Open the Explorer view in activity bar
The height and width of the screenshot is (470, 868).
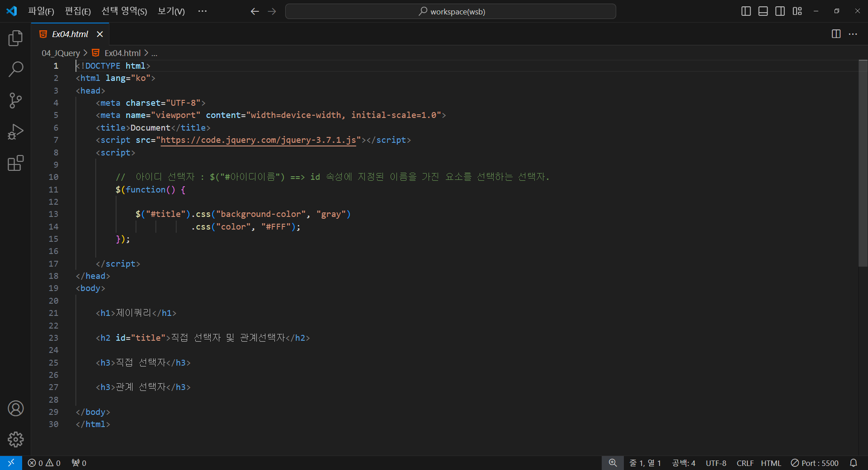click(x=15, y=38)
